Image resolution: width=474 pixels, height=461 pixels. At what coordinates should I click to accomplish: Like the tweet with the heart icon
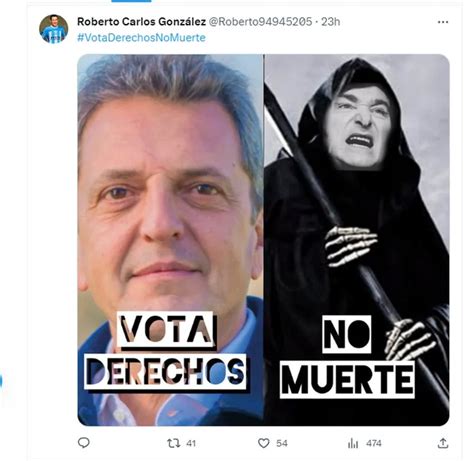[x=264, y=443]
